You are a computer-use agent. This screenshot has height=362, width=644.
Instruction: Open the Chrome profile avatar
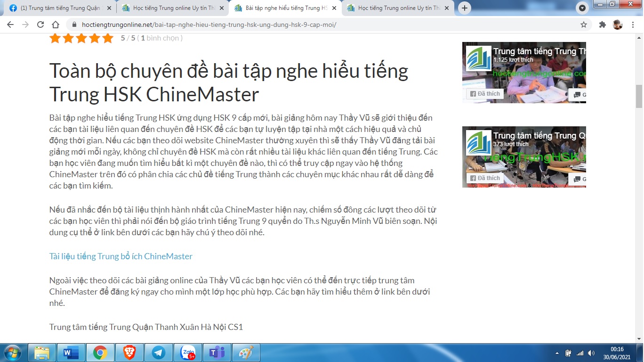click(618, 25)
